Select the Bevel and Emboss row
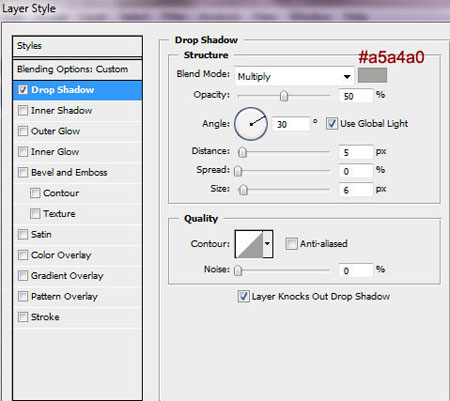Screen dimensions: 450x401 (77, 173)
